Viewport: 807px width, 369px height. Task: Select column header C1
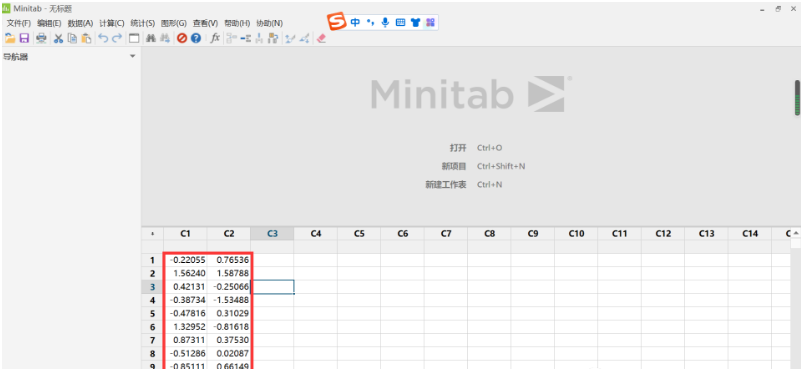click(185, 234)
